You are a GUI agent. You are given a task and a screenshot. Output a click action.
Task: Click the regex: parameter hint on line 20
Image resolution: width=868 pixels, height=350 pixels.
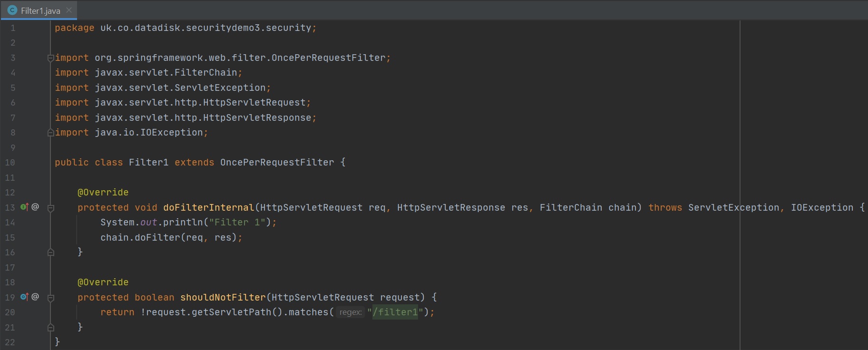coord(351,312)
